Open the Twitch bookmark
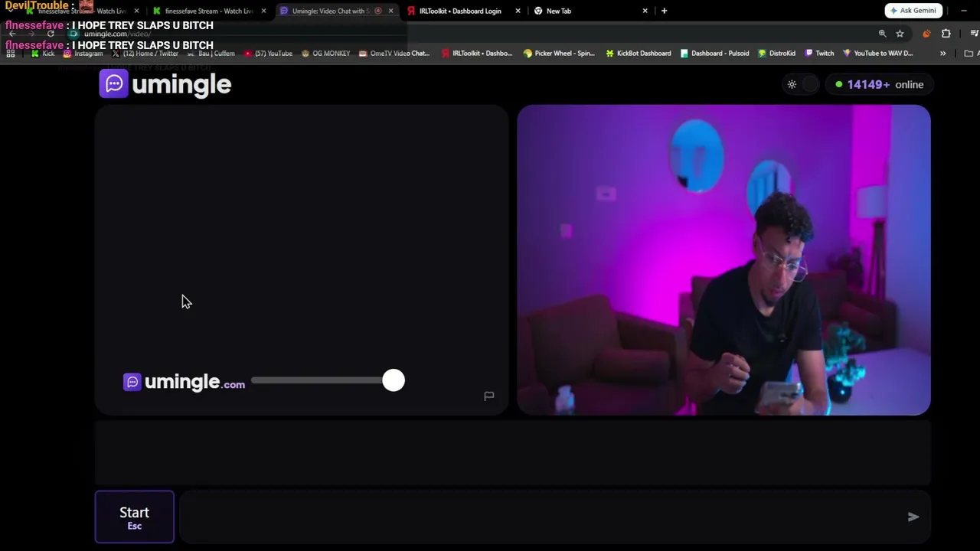Image resolution: width=980 pixels, height=551 pixels. click(819, 54)
